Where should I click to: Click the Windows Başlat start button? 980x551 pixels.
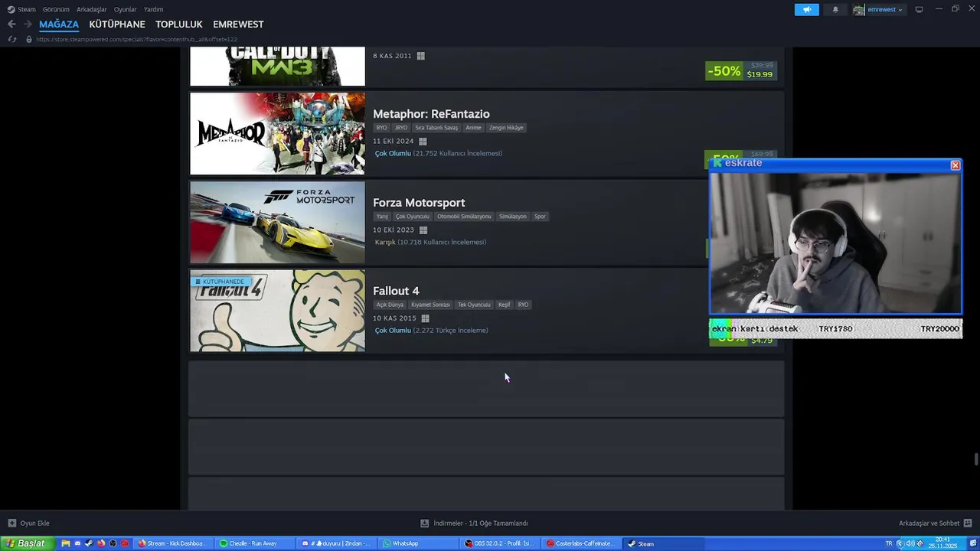coord(28,543)
